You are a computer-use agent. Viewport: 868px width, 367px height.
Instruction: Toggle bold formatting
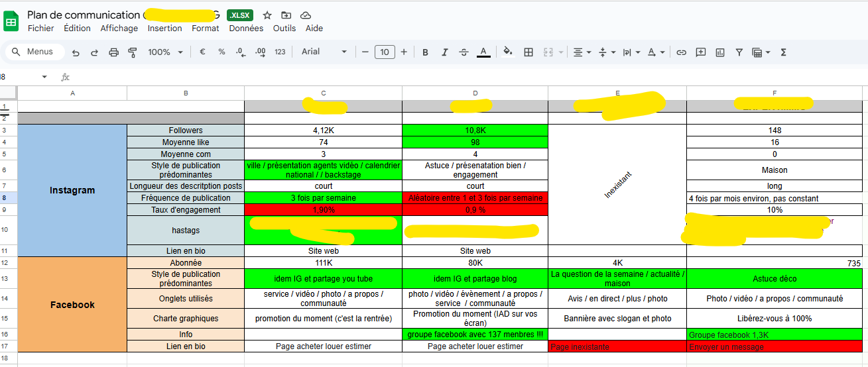[425, 52]
